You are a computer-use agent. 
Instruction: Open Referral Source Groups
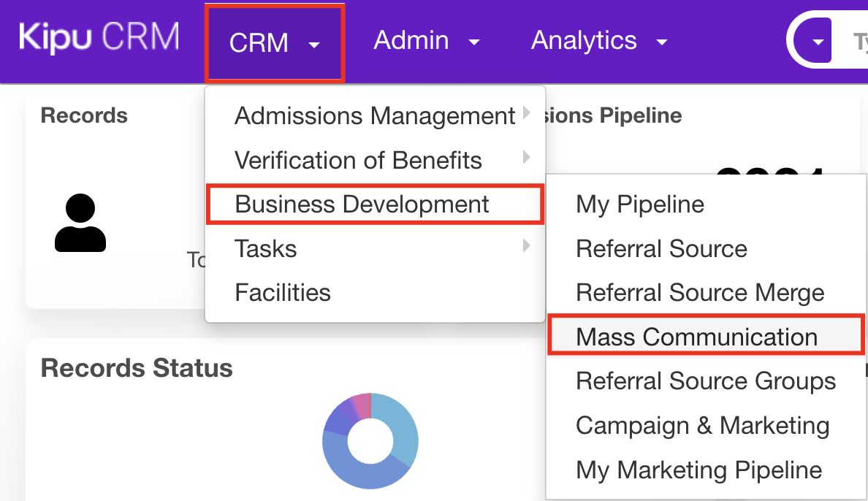[x=706, y=381]
